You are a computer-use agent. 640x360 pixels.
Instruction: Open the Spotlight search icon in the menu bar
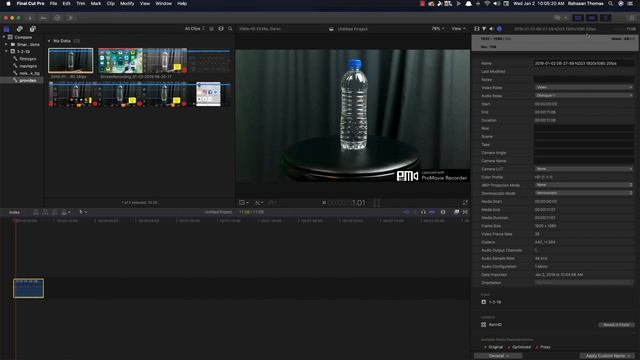coord(611,3)
